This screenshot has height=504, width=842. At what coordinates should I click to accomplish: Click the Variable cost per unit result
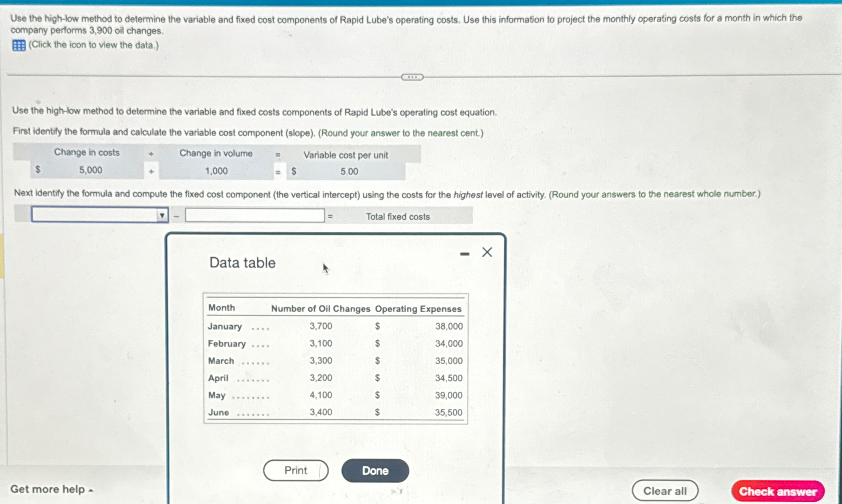[348, 171]
